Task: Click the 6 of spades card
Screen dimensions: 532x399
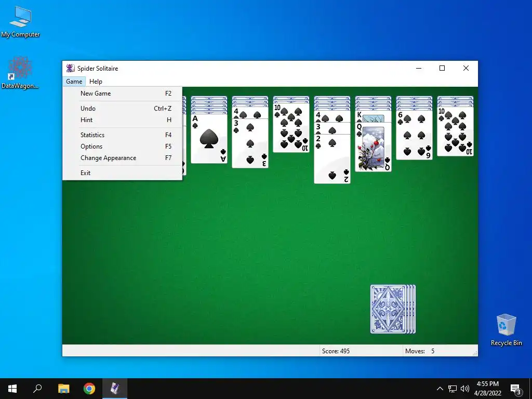Action: pyautogui.click(x=414, y=135)
